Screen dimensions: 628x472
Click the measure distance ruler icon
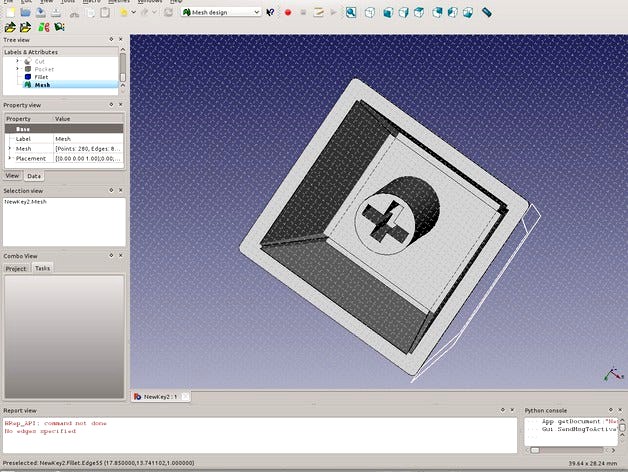(486, 13)
